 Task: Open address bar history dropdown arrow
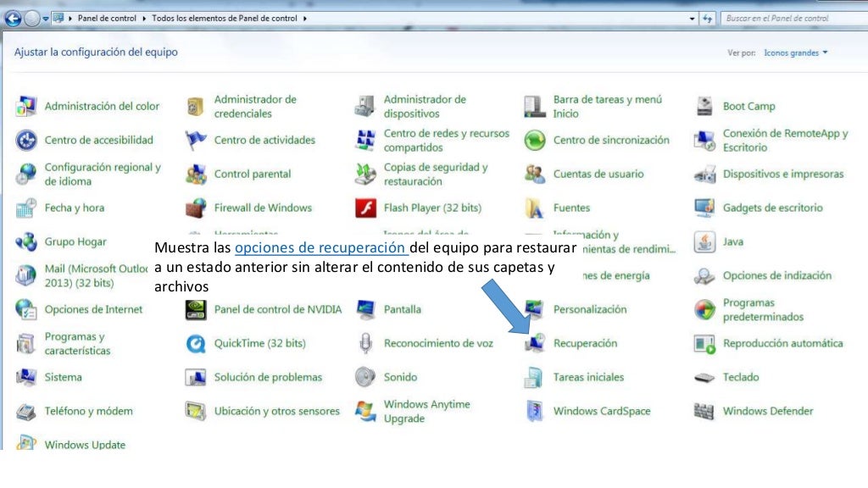[x=692, y=19]
